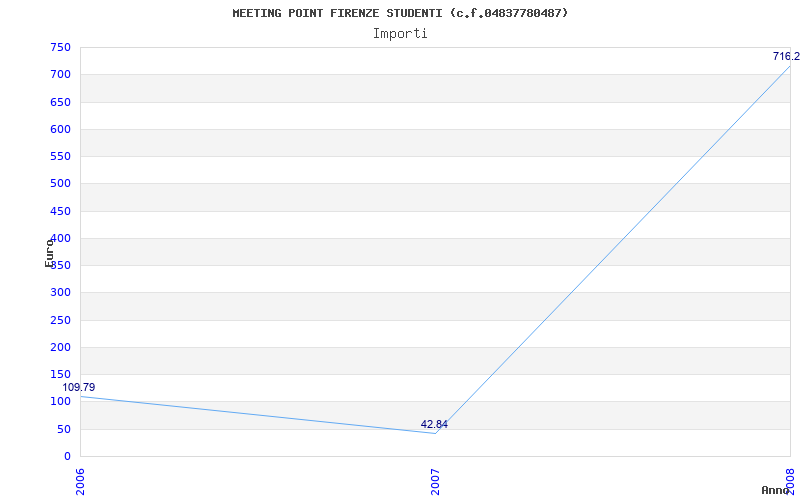Click the 200 y-axis tick label

(60, 347)
